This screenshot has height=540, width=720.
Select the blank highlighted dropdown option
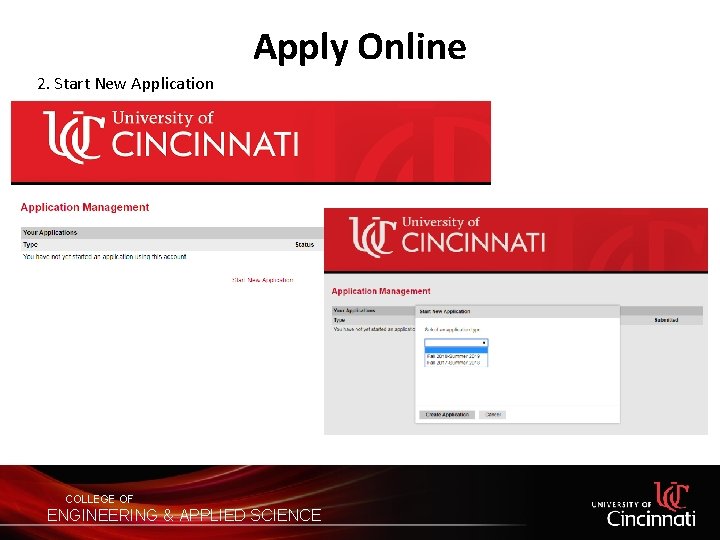[456, 350]
